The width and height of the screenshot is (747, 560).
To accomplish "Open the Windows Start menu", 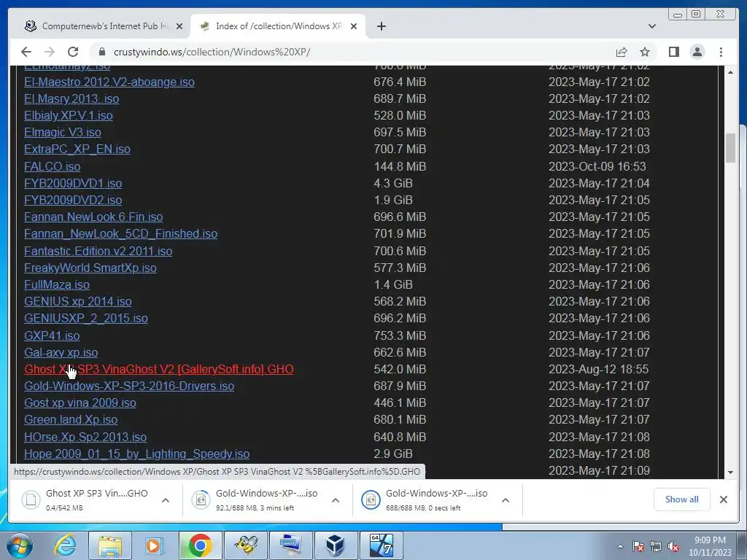I will coord(19,545).
